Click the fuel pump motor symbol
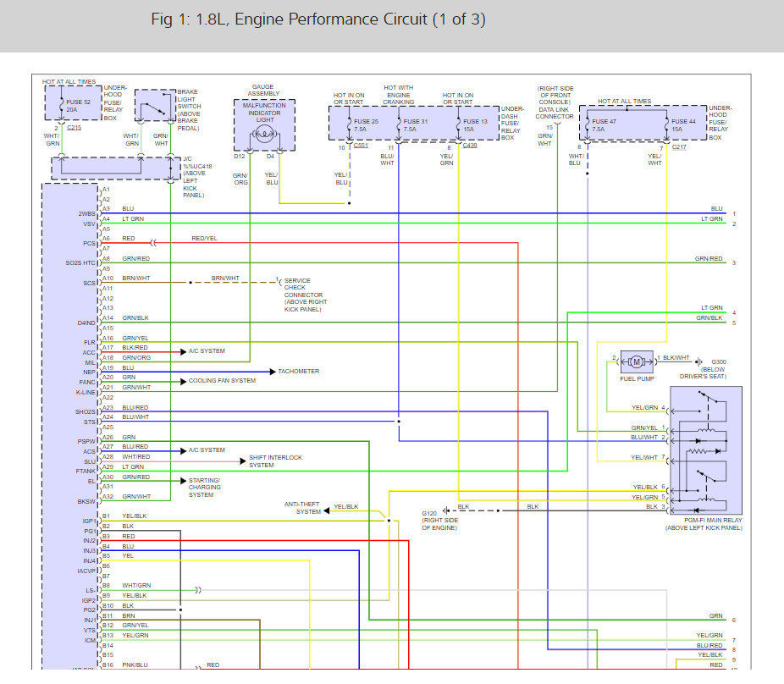 pyautogui.click(x=634, y=361)
